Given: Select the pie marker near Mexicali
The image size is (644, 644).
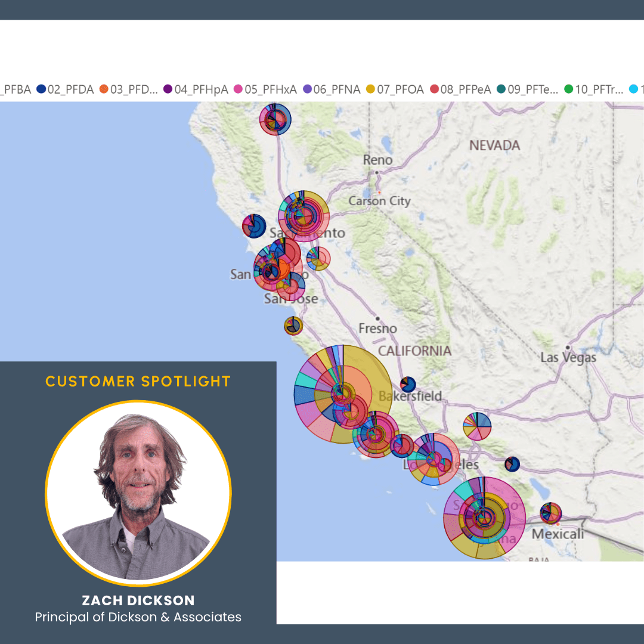Looking at the screenshot, I should coord(550,513).
